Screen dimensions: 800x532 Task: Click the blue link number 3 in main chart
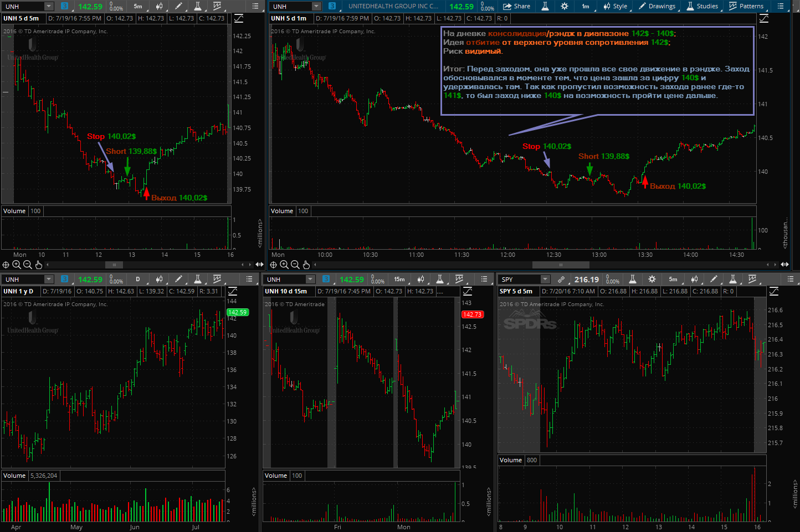(332, 7)
